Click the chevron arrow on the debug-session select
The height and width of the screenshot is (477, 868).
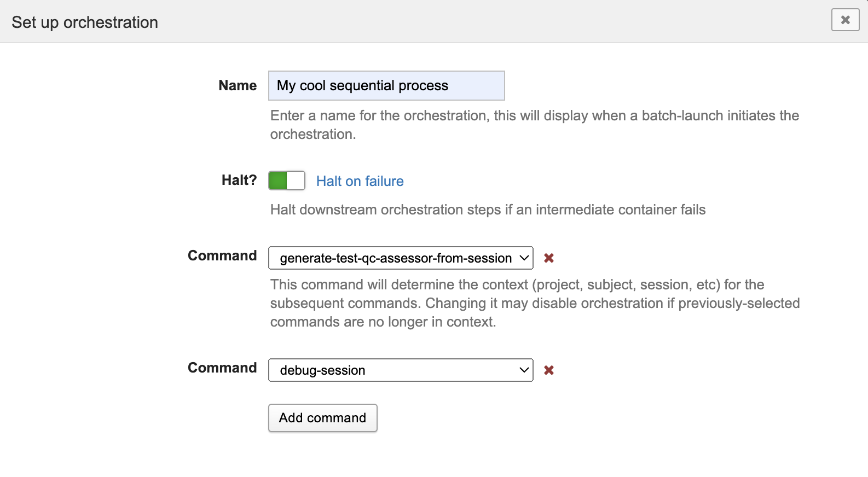coord(524,370)
